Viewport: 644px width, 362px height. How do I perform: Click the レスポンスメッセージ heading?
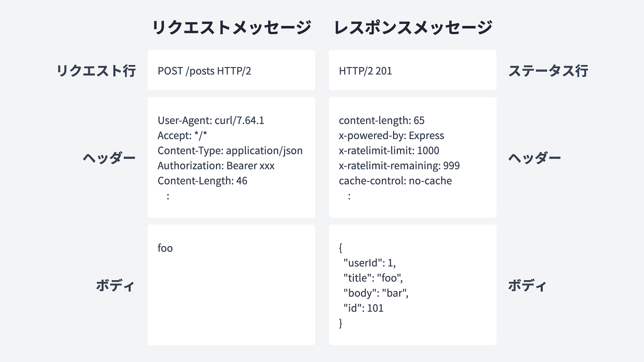pyautogui.click(x=413, y=27)
